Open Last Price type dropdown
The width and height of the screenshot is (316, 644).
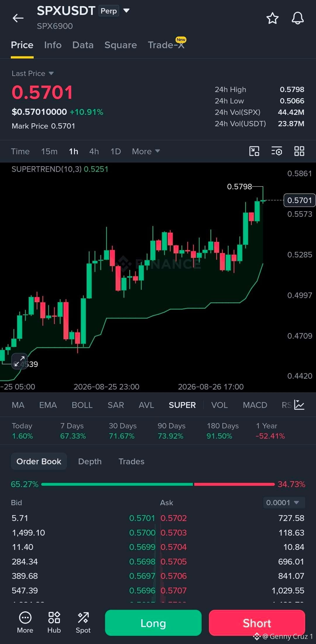32,73
